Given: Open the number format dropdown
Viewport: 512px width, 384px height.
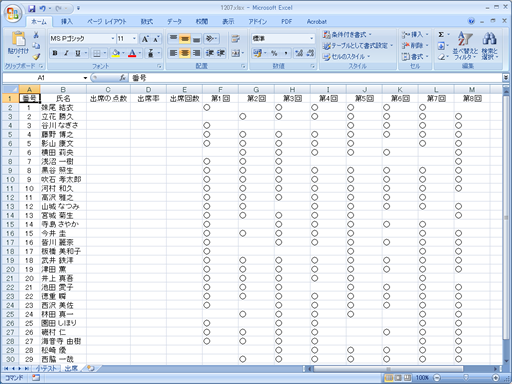Looking at the screenshot, I should [x=311, y=39].
